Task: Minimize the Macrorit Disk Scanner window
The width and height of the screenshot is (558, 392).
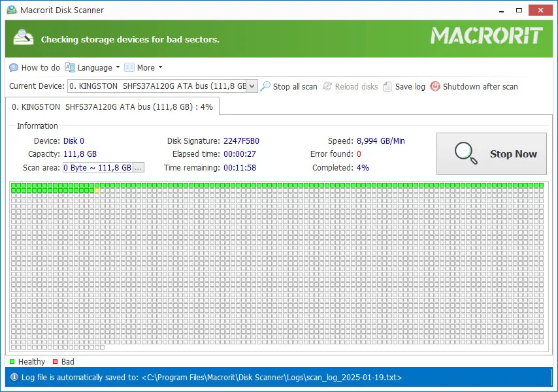Action: pyautogui.click(x=501, y=10)
